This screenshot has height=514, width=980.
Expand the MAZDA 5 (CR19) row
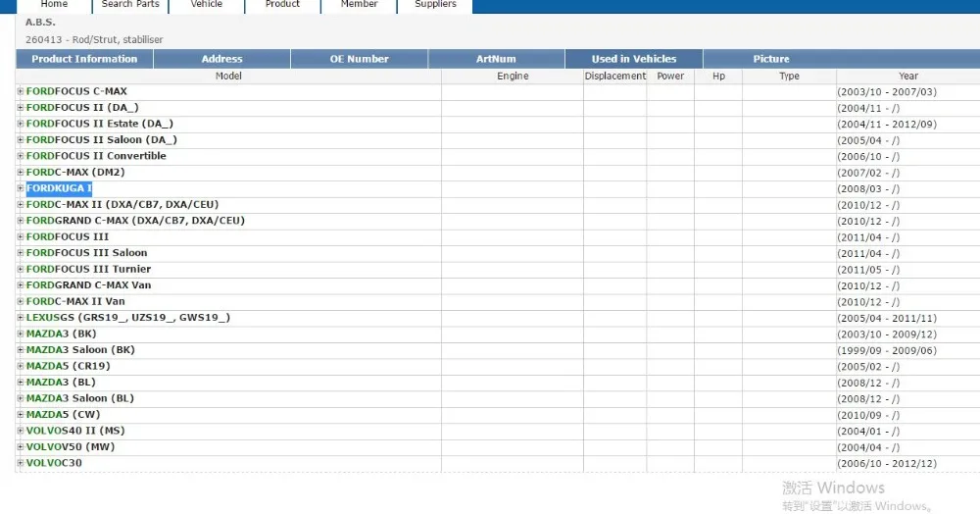21,366
